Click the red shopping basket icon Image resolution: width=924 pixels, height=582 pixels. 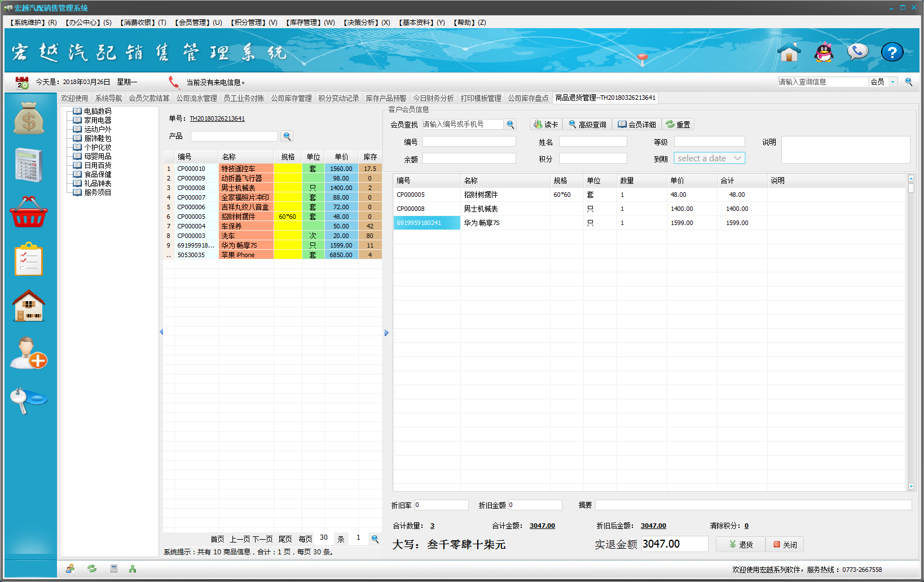pyautogui.click(x=29, y=212)
